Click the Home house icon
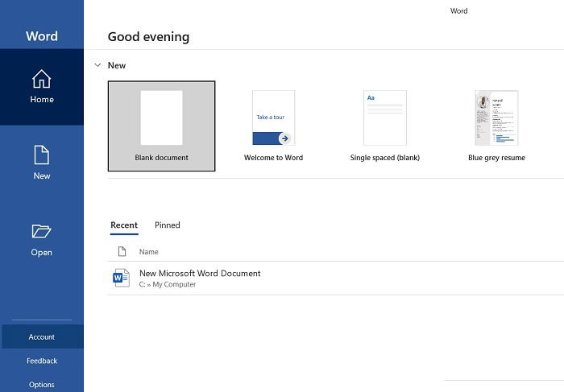The image size is (564, 392). pos(42,79)
